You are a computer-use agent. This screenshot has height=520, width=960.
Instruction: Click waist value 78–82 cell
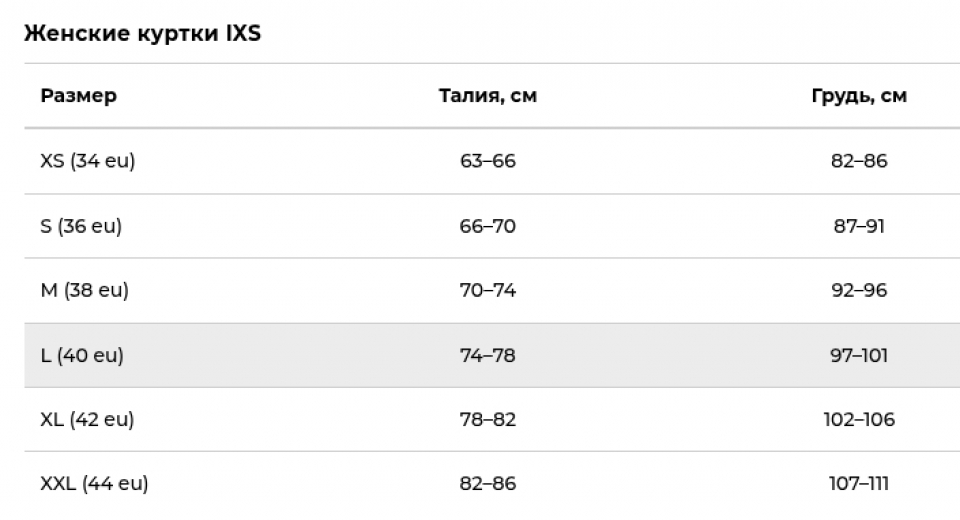[488, 420]
